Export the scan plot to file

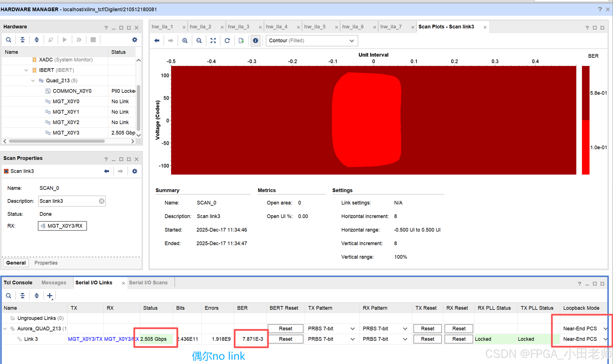point(241,40)
